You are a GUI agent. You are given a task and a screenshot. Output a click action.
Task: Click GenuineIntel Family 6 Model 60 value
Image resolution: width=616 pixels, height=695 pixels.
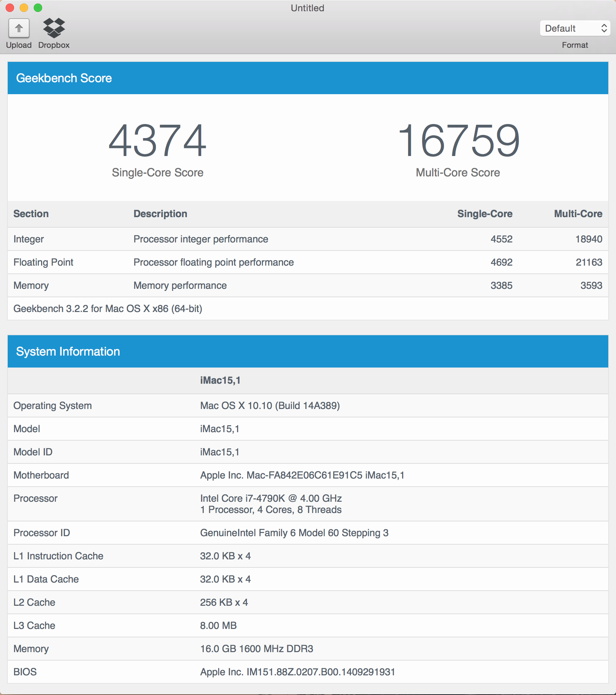[x=294, y=533]
